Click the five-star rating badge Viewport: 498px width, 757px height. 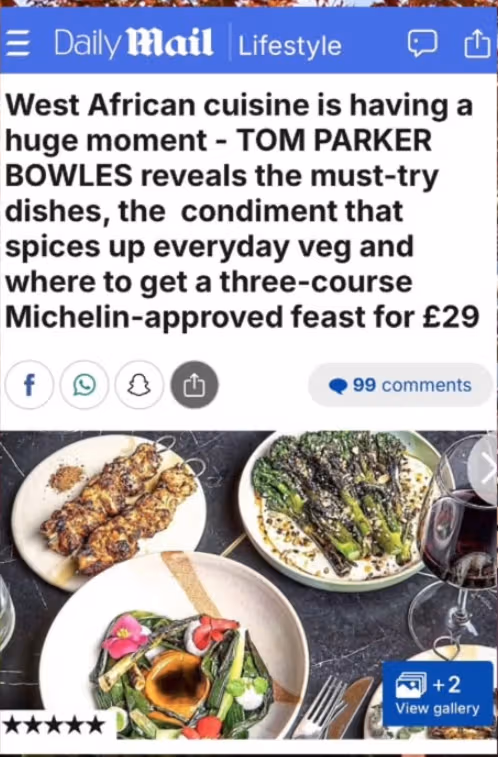tap(53, 725)
